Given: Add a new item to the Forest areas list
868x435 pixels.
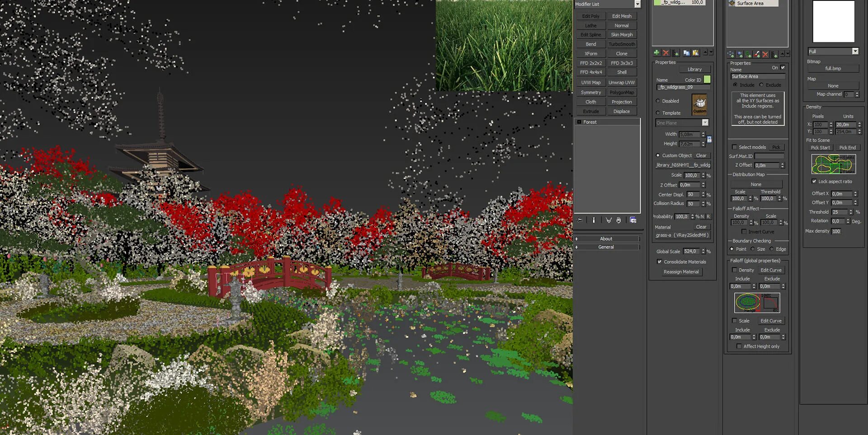Looking at the screenshot, I should click(x=657, y=53).
